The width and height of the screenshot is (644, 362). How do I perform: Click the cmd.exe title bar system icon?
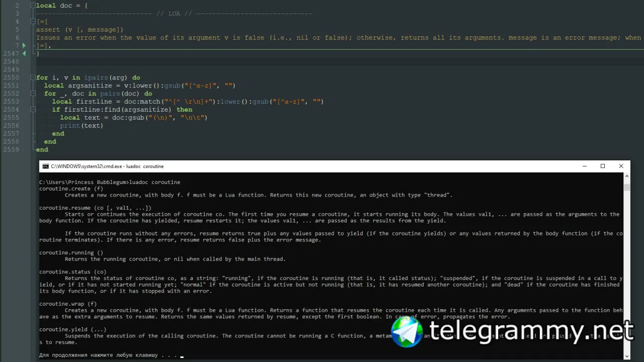[x=45, y=166]
